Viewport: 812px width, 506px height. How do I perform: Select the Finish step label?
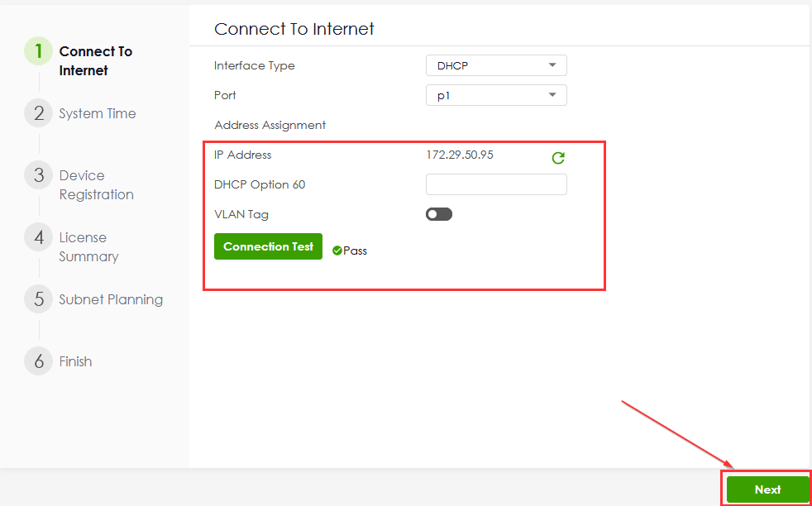tap(75, 361)
